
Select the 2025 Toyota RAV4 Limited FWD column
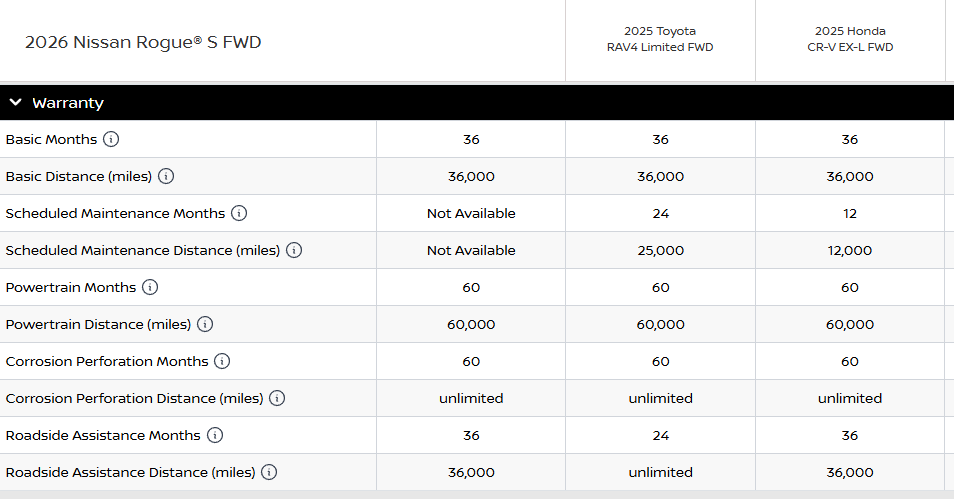click(660, 39)
